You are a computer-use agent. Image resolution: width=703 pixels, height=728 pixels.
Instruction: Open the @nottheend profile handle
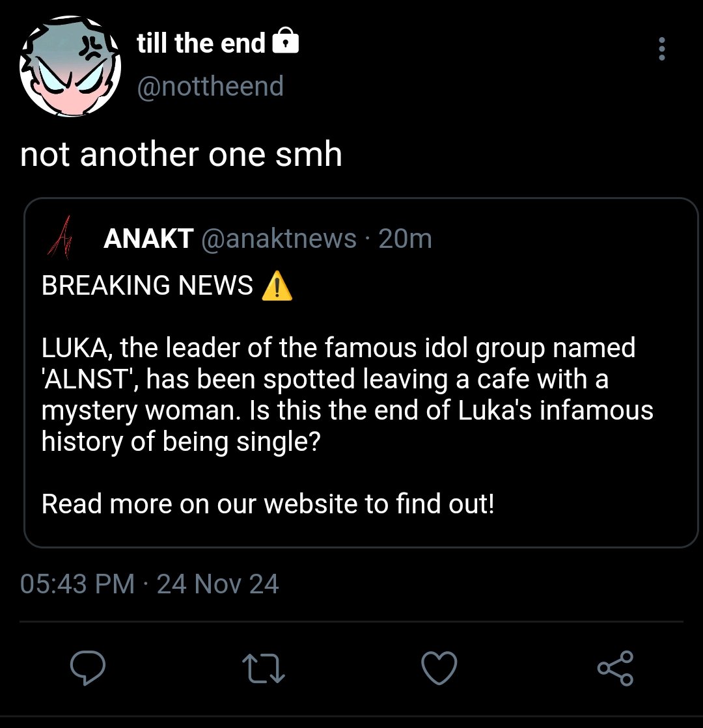pos(210,87)
